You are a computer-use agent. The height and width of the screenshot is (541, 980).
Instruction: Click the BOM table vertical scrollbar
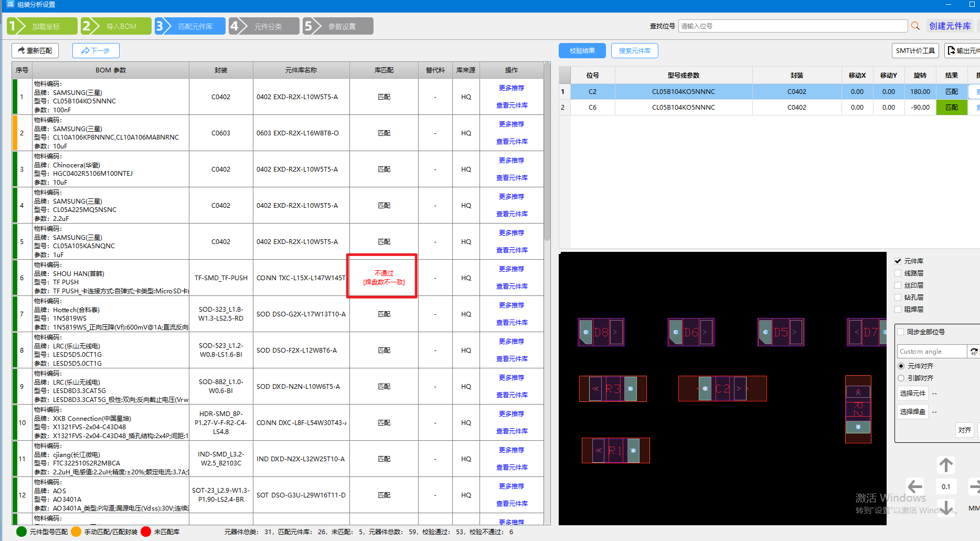pyautogui.click(x=547, y=157)
